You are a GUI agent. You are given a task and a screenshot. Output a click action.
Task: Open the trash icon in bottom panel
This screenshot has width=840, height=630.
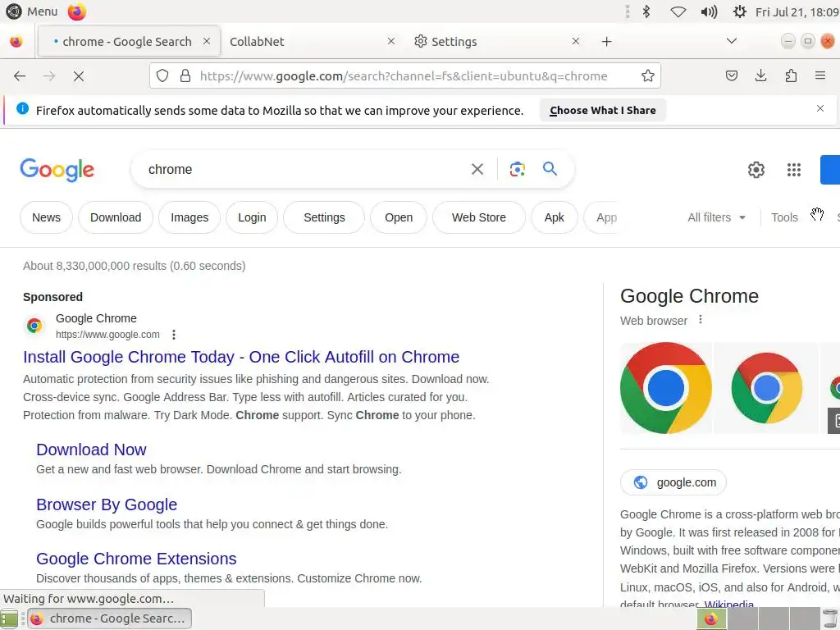pyautogui.click(x=830, y=619)
